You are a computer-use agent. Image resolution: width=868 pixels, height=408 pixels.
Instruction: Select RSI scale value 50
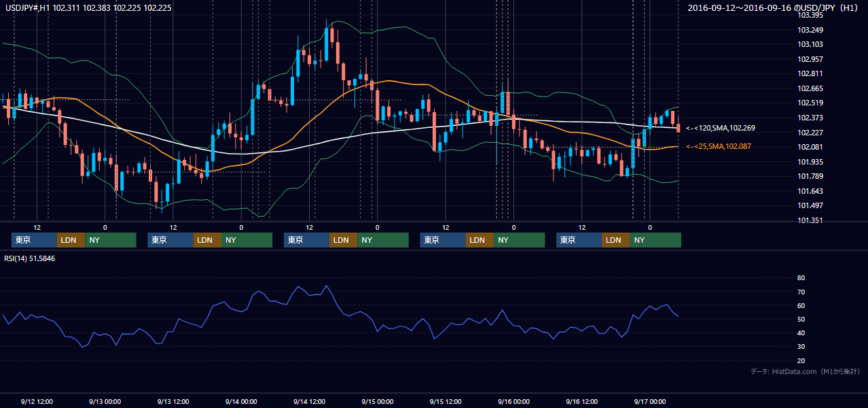(x=801, y=319)
